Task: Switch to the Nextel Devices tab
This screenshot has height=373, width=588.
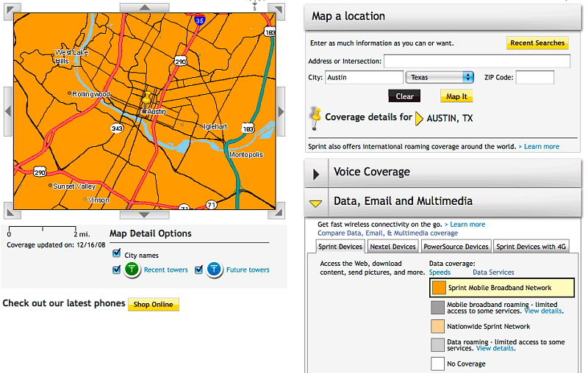Action: pos(392,247)
